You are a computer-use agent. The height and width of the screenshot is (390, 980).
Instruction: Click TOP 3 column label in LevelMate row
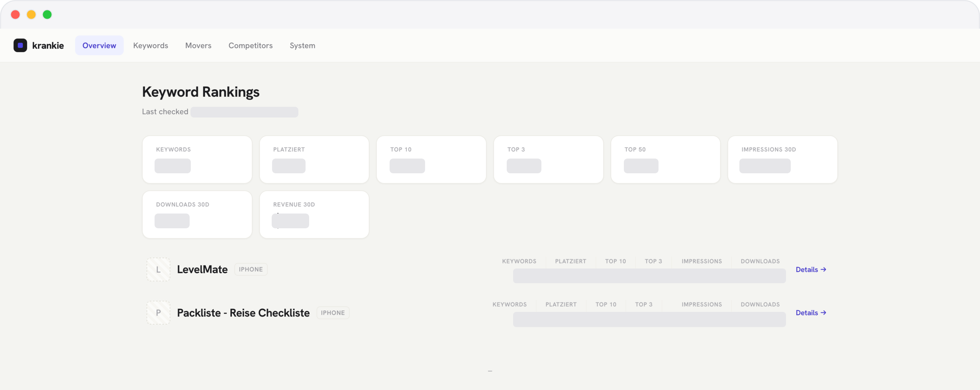click(x=653, y=261)
